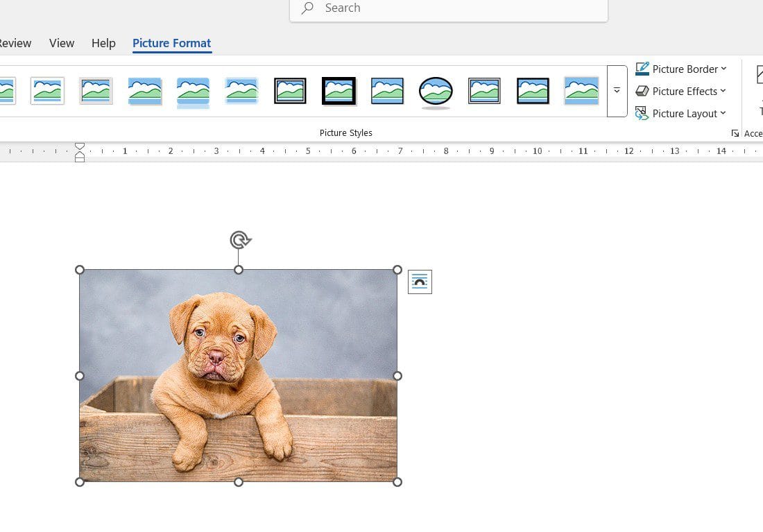The image size is (763, 532).
Task: Select the thick black frame picture style
Action: pos(338,90)
